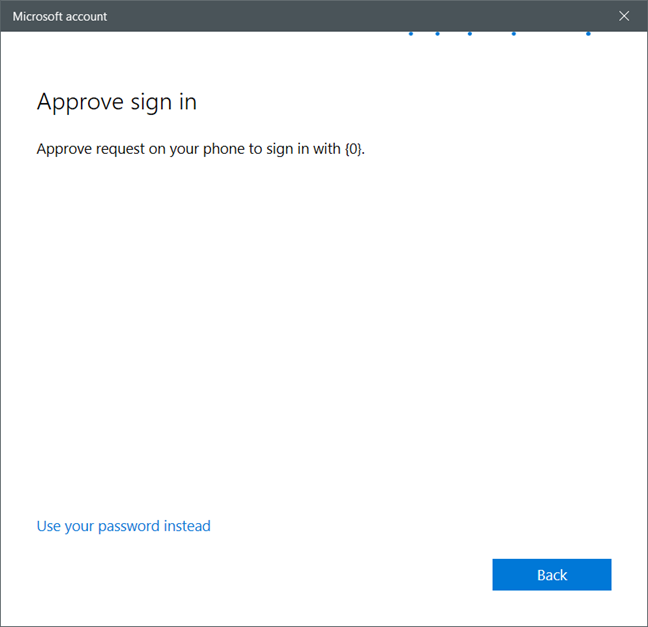648x627 pixels.
Task: Select the 'Approve sign in' heading
Action: click(x=117, y=102)
